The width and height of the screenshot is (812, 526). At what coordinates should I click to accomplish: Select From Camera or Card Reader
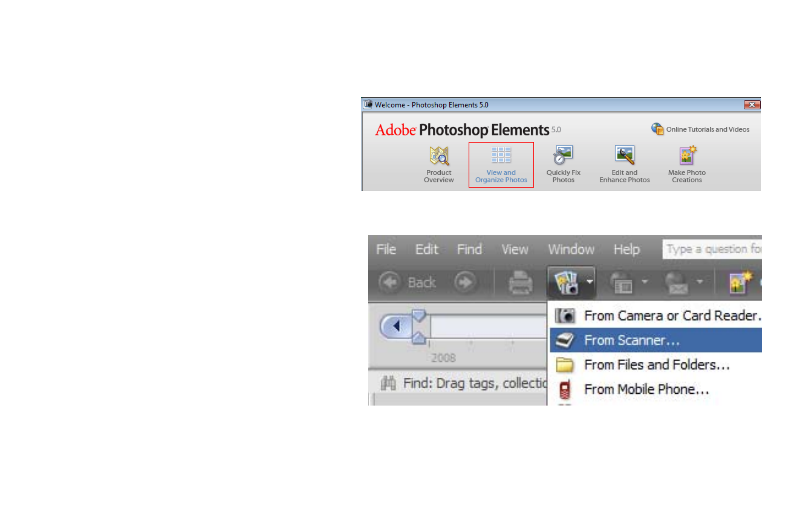tap(656, 315)
